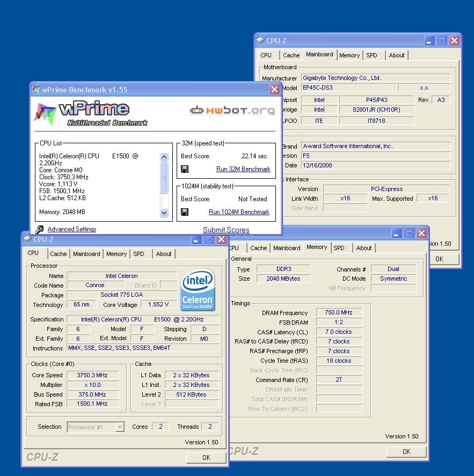This screenshot has width=474, height=476.
Task: Close the CPU-Z Memory window
Action: [422, 233]
